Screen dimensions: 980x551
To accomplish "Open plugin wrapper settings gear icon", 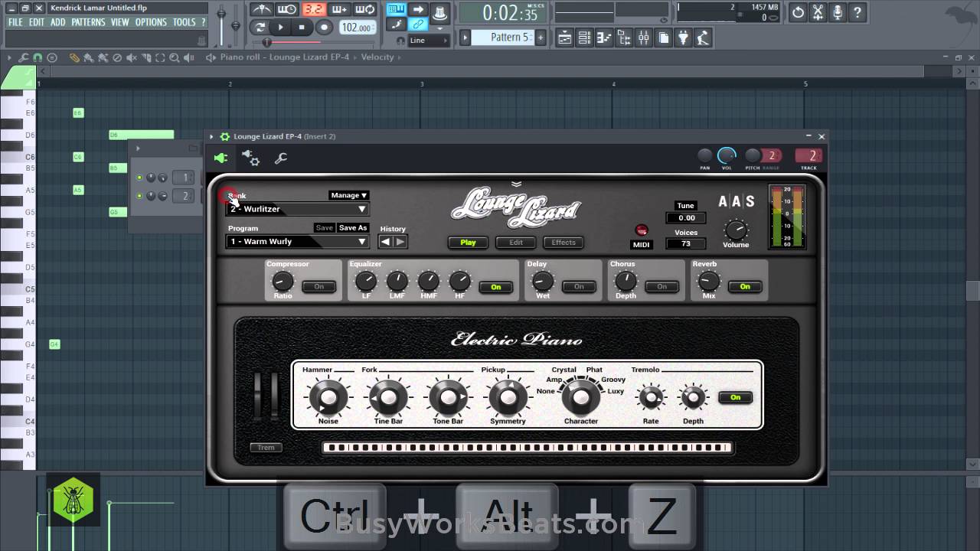I will (250, 158).
